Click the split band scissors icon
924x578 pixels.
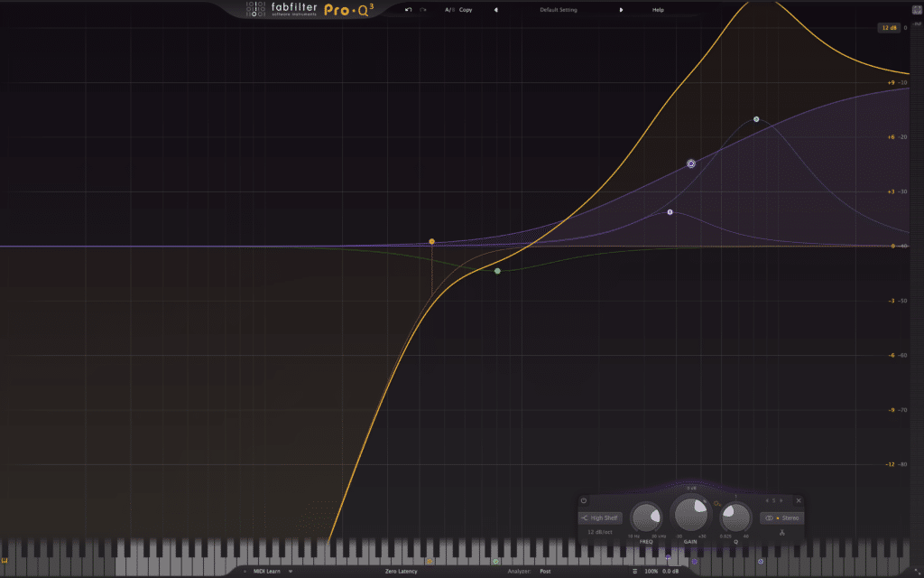[782, 533]
